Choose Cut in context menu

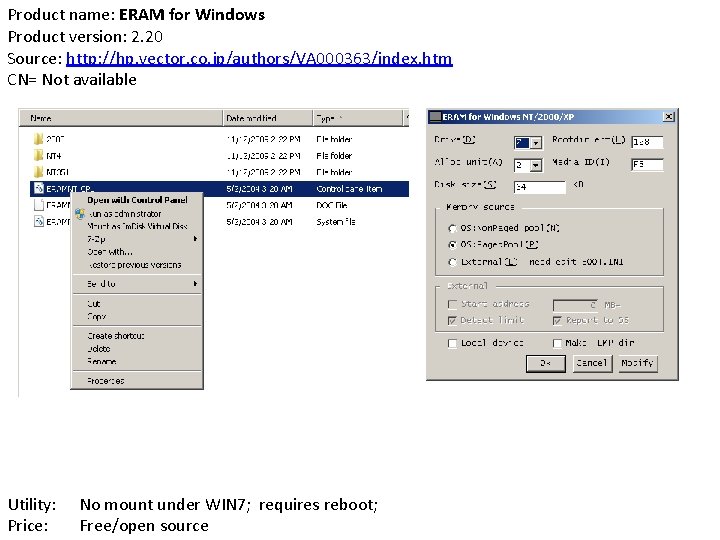point(137,304)
